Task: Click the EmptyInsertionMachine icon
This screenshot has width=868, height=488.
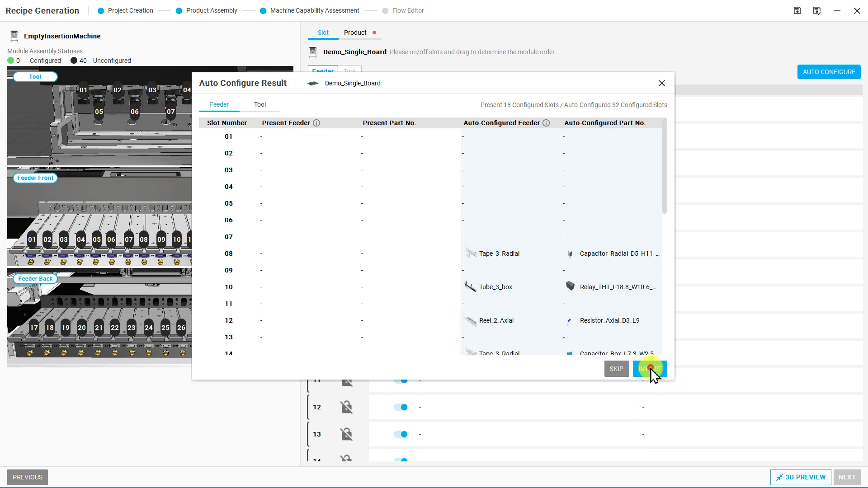Action: [x=14, y=36]
